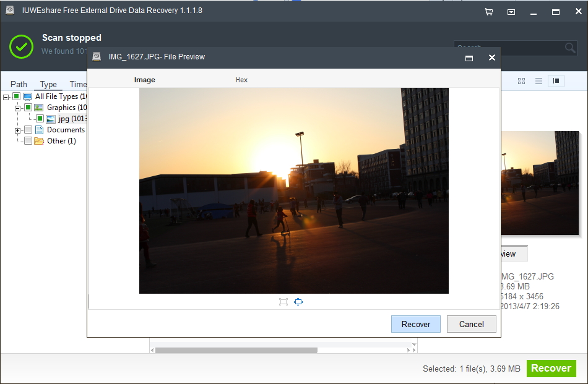This screenshot has width=588, height=384.
Task: Switch to the Hex preview tab
Action: (x=241, y=80)
